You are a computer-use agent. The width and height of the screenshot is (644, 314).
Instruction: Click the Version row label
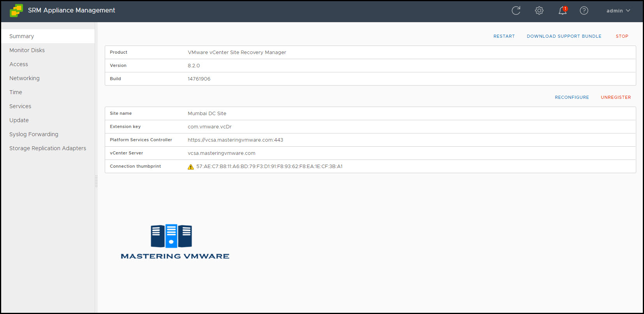(118, 65)
